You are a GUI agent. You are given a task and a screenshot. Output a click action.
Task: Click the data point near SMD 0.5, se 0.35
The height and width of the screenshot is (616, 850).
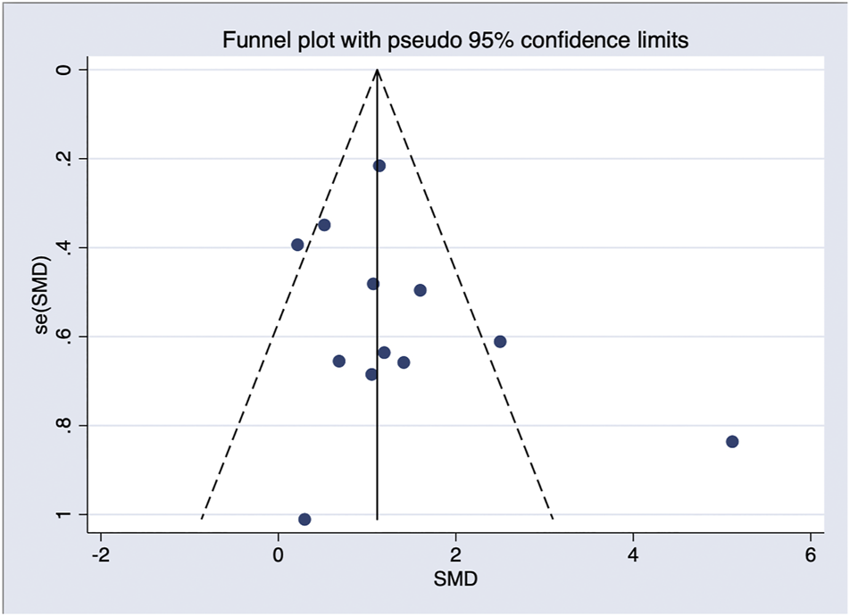pos(324,225)
